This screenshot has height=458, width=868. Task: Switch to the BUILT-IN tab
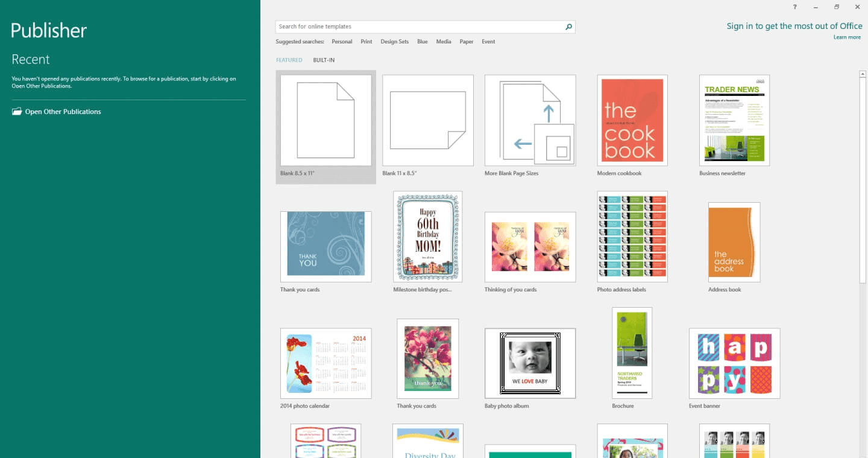pyautogui.click(x=324, y=60)
